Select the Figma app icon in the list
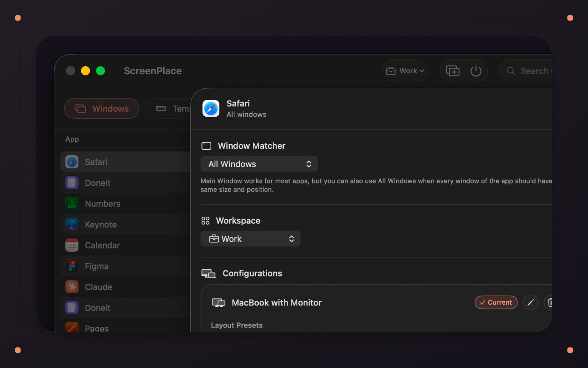The width and height of the screenshot is (588, 368). point(72,266)
